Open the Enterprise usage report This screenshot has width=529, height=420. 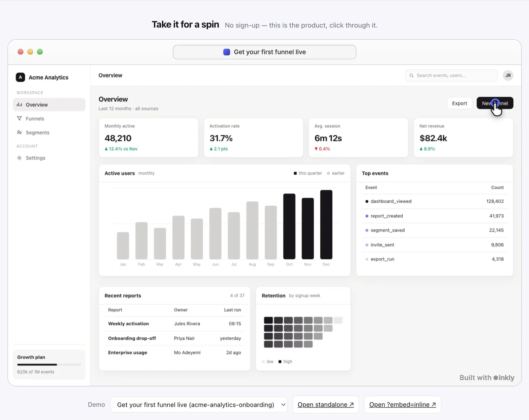click(175, 353)
